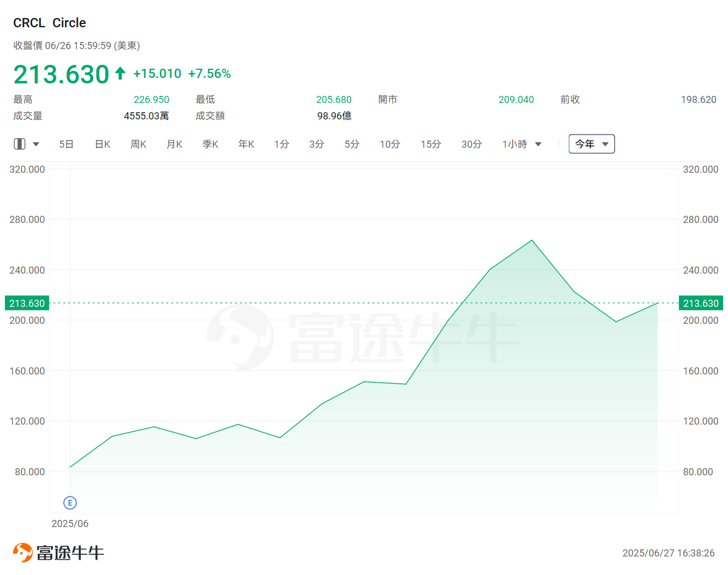Click the Futu bull logo icon

click(x=23, y=552)
